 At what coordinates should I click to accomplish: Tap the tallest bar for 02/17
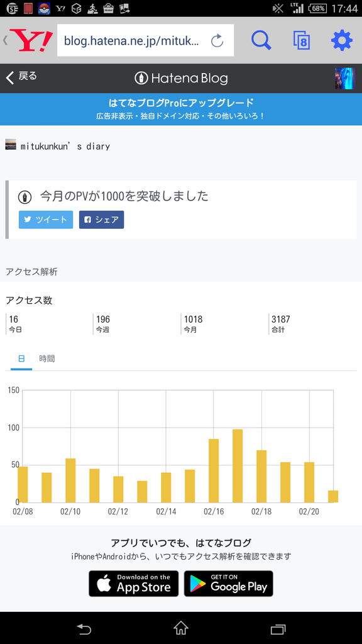pos(238,466)
